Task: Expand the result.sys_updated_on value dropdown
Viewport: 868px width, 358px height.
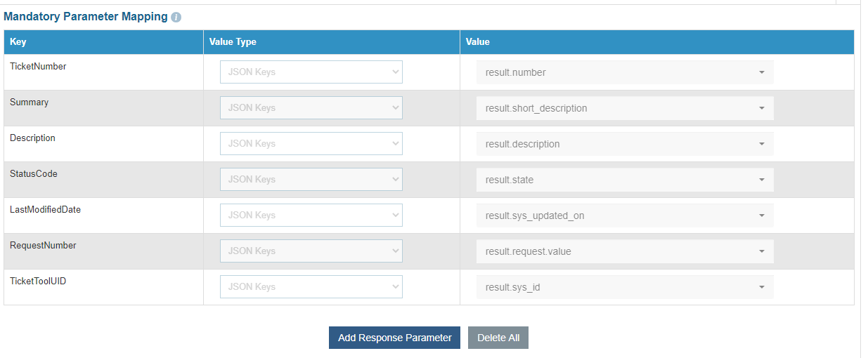Action: tap(625, 216)
